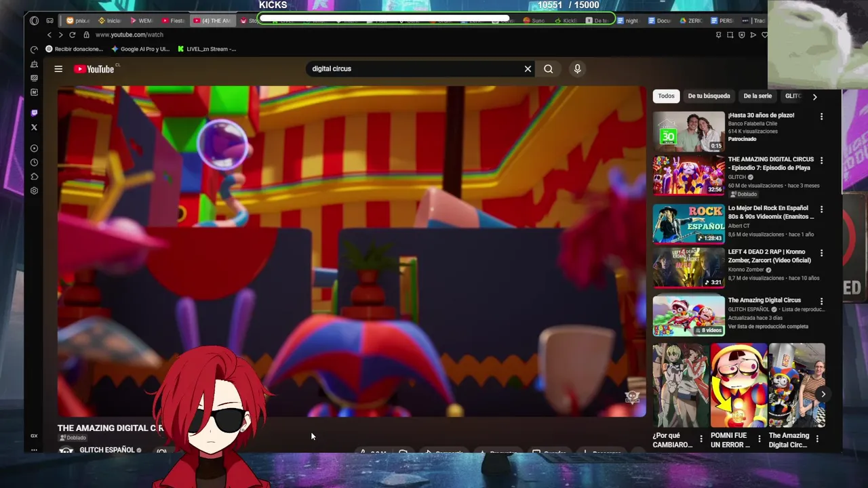The width and height of the screenshot is (868, 488).
Task: Switch to the 'Inicial' browser tab
Action: [110, 21]
